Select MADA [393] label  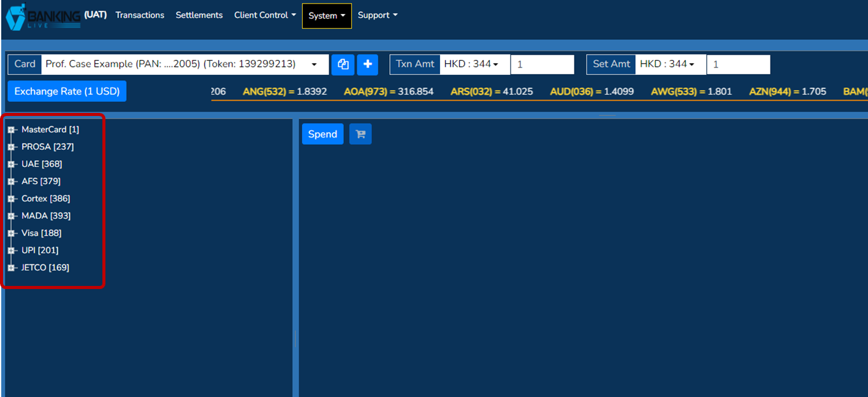tap(46, 216)
